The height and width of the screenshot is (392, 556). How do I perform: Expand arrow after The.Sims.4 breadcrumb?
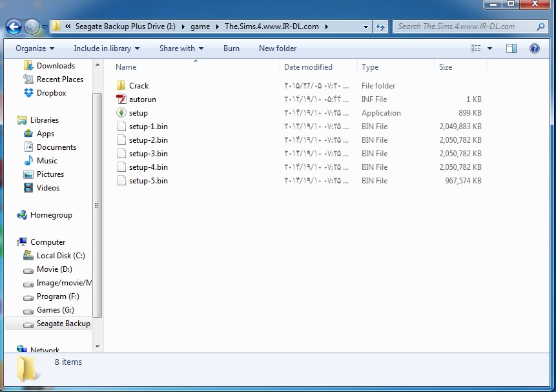tap(326, 26)
